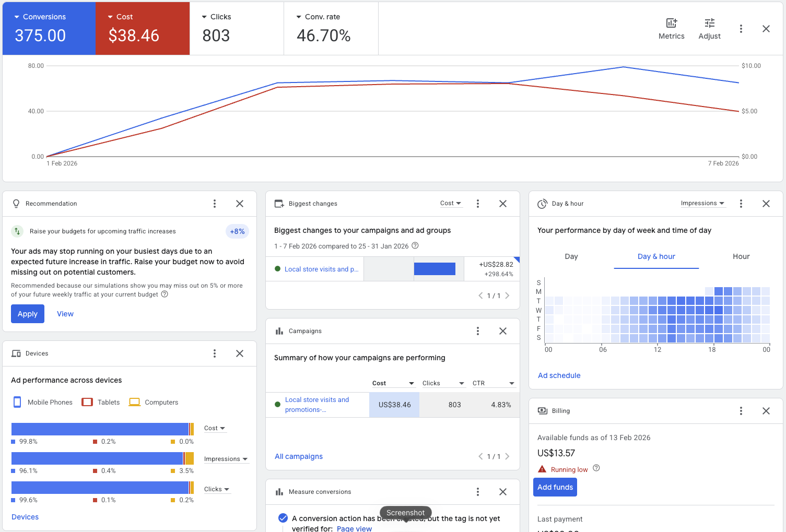Image resolution: width=786 pixels, height=532 pixels.
Task: Dismiss the Day & hour card
Action: 766,204
